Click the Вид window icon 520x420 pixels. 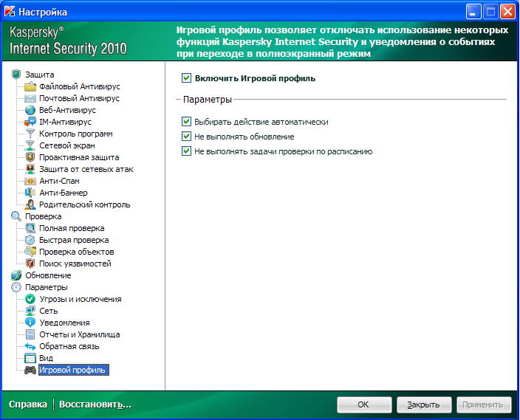click(30, 358)
